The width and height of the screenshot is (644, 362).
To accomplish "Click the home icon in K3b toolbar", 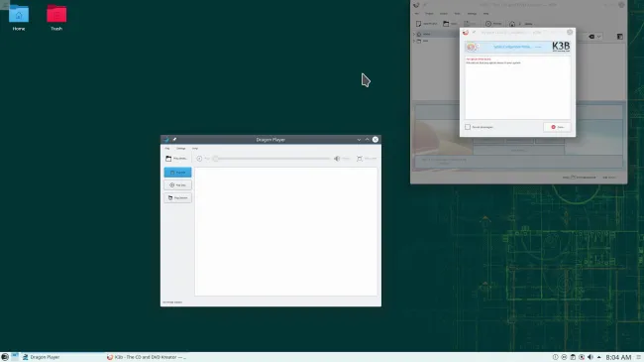I will pyautogui.click(x=512, y=24).
